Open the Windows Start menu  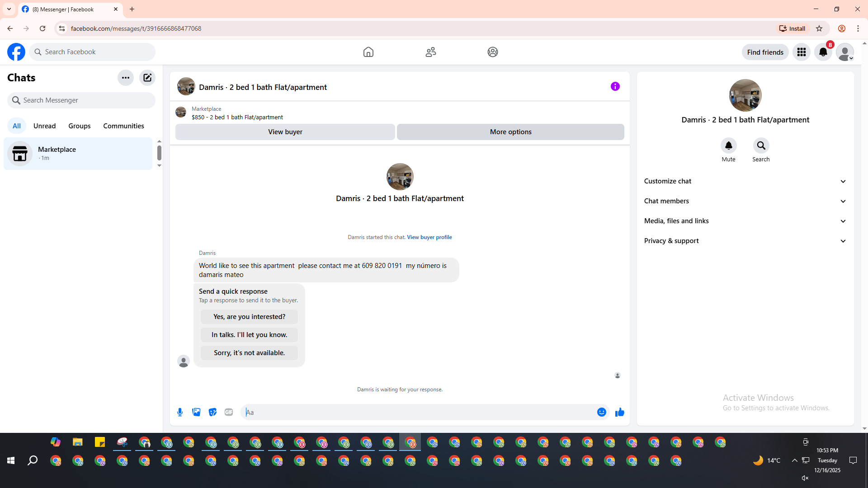tap(11, 460)
